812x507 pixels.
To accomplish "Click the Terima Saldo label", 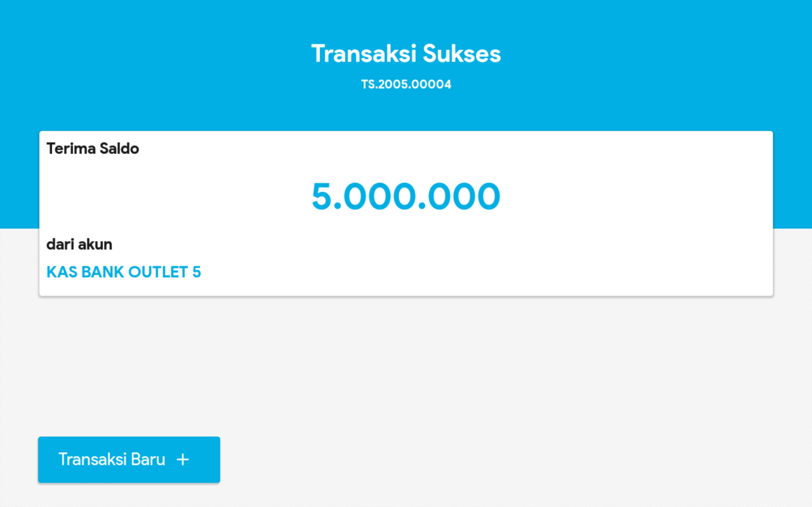I will coord(93,149).
